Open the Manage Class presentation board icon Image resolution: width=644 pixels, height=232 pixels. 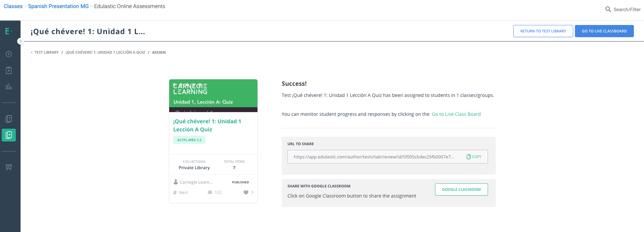coord(9,167)
